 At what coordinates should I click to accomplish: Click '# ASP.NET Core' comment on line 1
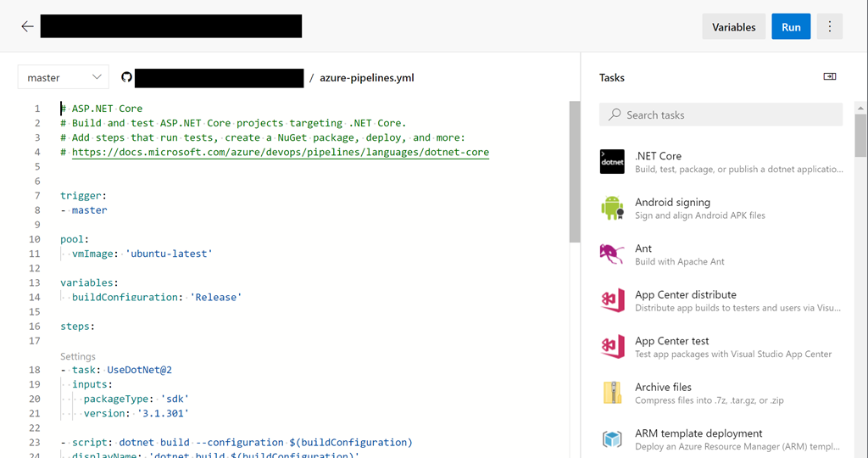coord(102,109)
